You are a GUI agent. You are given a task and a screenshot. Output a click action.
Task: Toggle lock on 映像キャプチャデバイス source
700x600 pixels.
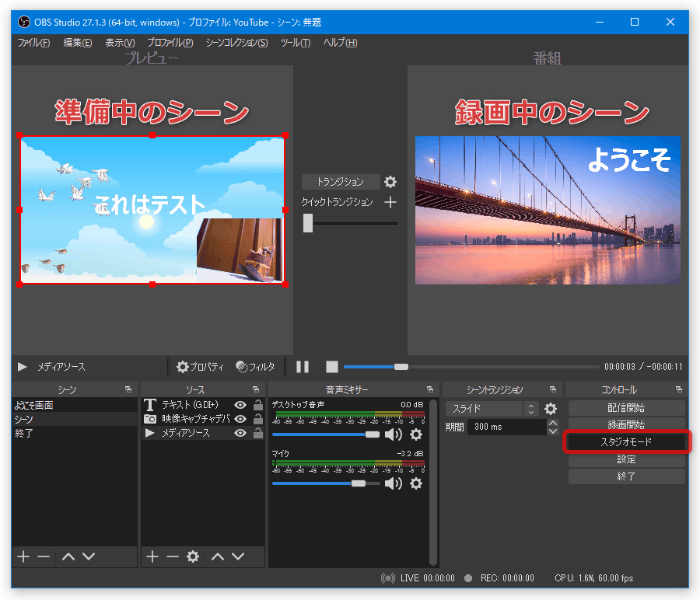[x=258, y=419]
